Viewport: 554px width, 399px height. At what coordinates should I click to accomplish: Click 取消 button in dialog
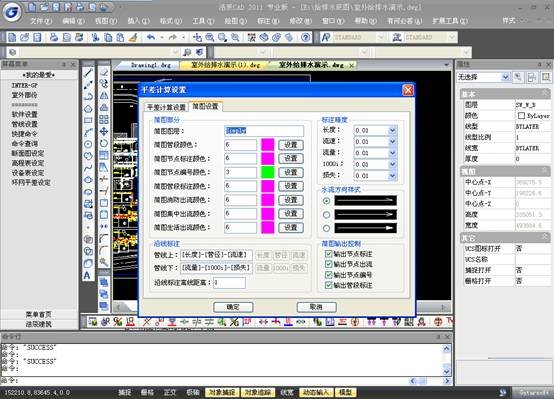317,307
